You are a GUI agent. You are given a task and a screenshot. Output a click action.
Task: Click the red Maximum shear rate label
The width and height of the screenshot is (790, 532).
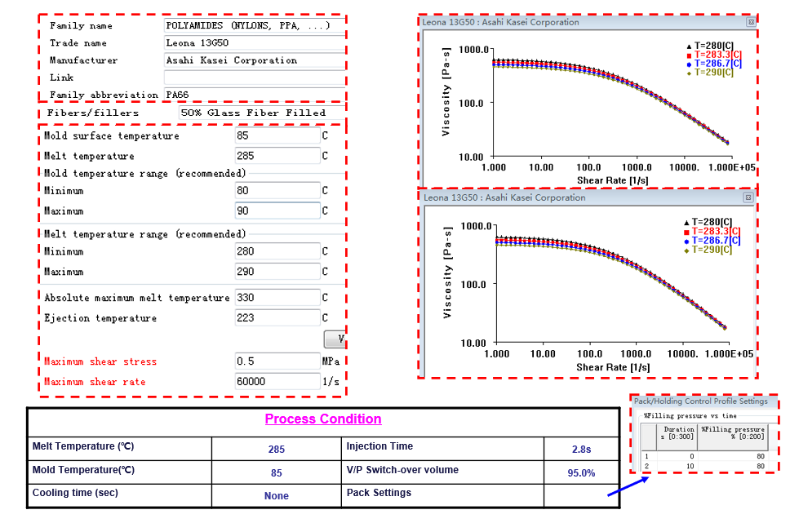coord(95,382)
